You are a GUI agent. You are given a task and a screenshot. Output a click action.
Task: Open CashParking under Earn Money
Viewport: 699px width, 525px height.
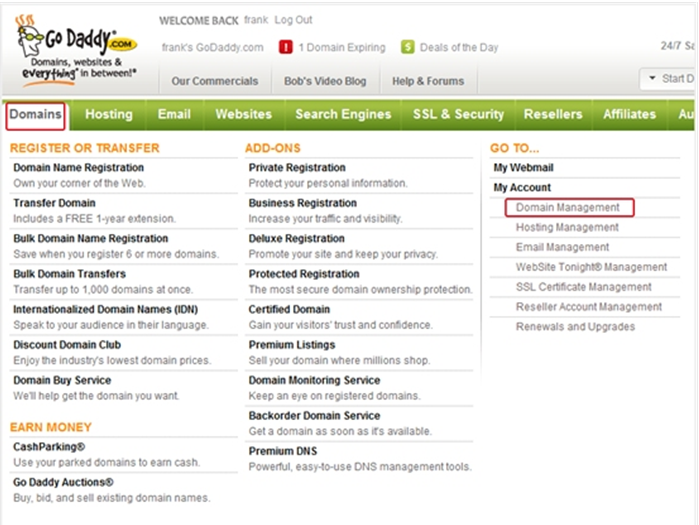[x=49, y=447]
